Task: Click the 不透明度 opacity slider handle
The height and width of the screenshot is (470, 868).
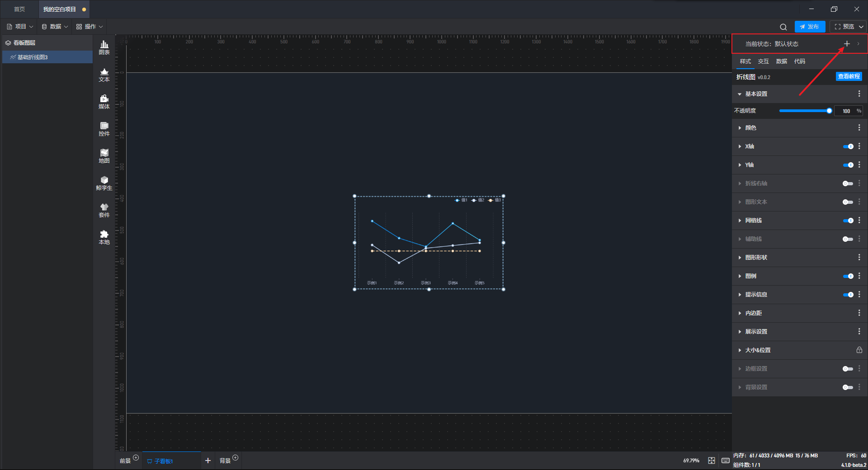Action: [x=829, y=111]
